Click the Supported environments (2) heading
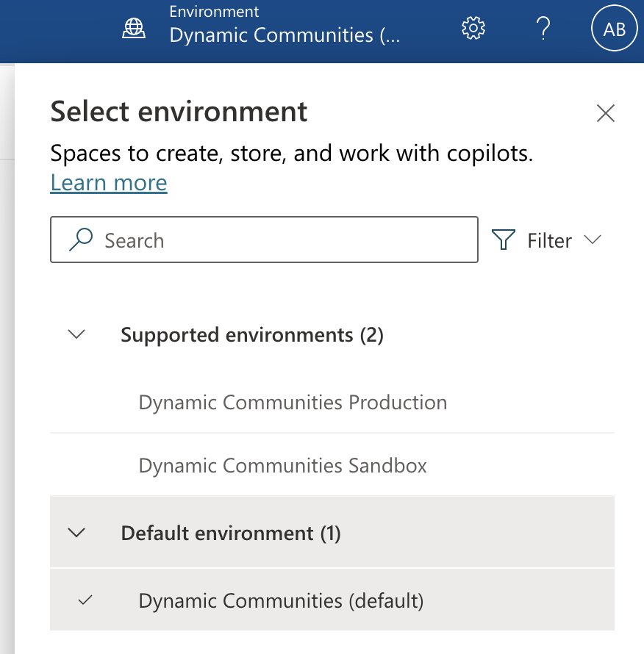 pos(252,335)
